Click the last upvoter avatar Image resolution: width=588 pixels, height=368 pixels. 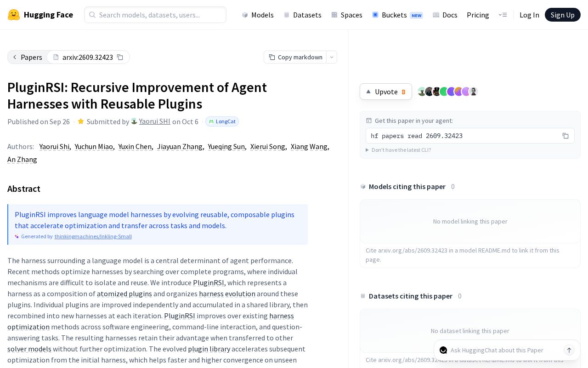(474, 92)
